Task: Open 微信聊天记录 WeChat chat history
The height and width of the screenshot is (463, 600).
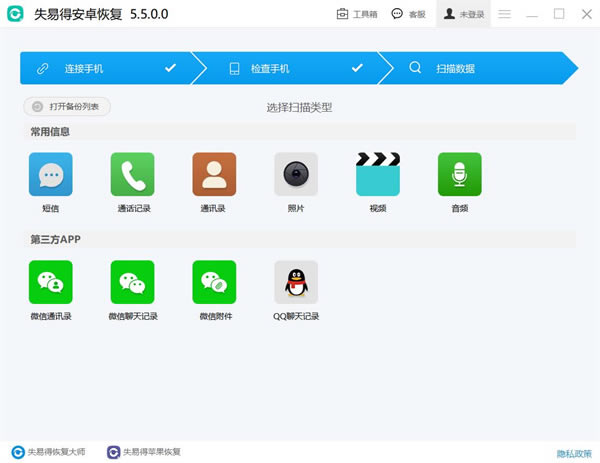Action: 132,282
